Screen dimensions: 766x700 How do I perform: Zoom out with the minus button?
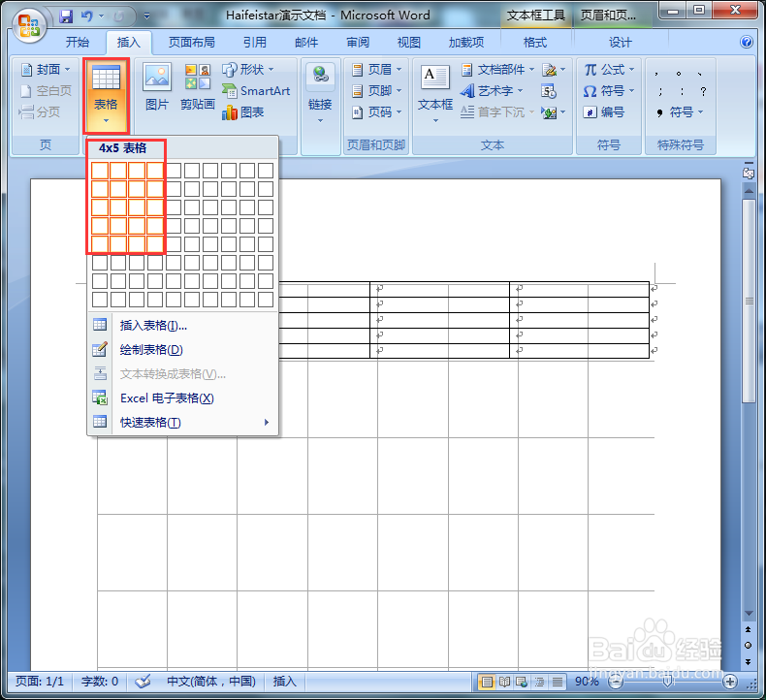tap(616, 682)
